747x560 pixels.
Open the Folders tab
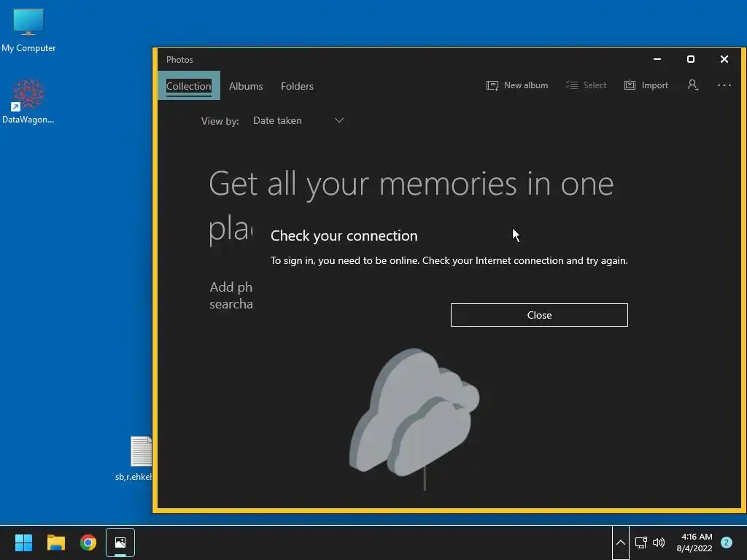click(297, 86)
